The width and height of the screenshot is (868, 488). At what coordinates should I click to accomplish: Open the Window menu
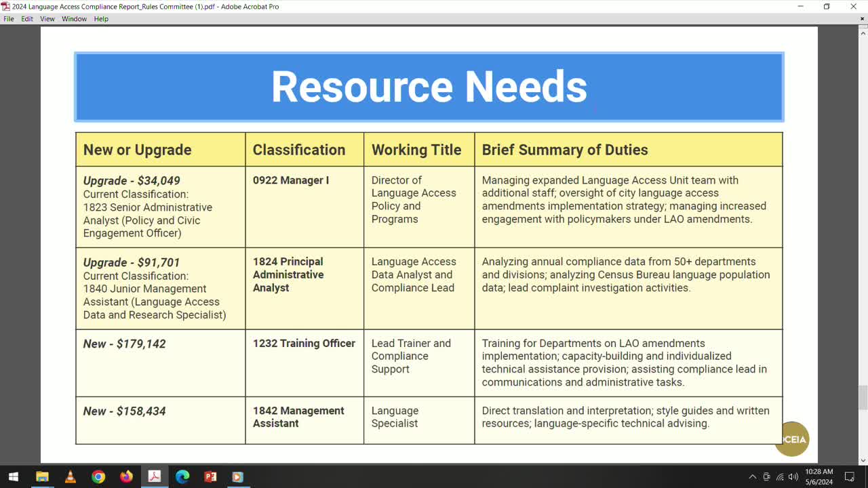tap(75, 19)
